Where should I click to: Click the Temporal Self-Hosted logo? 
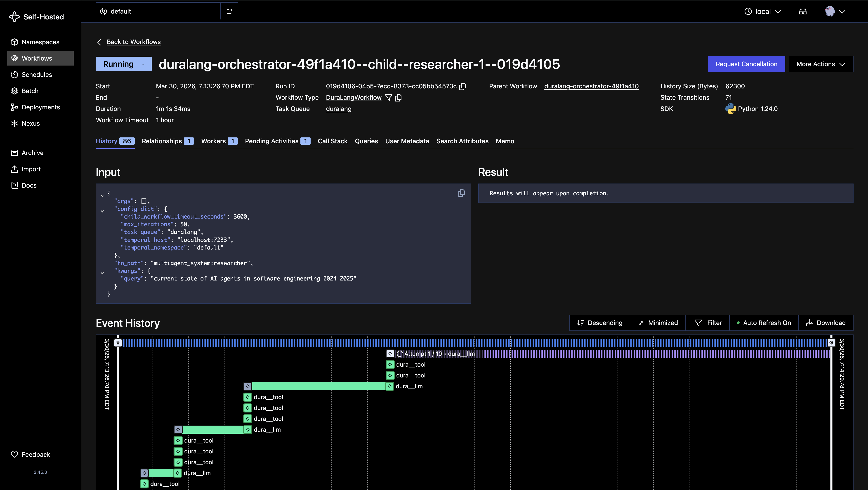point(36,17)
